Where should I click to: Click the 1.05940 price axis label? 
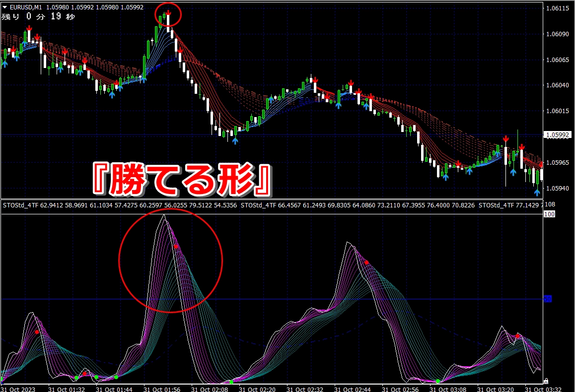click(558, 188)
